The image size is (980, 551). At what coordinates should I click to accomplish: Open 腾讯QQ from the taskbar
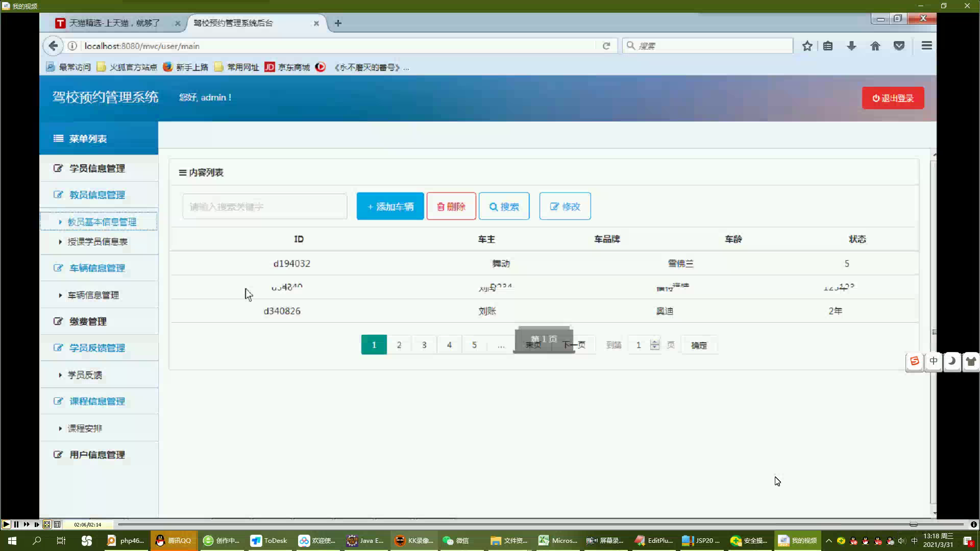pos(174,541)
